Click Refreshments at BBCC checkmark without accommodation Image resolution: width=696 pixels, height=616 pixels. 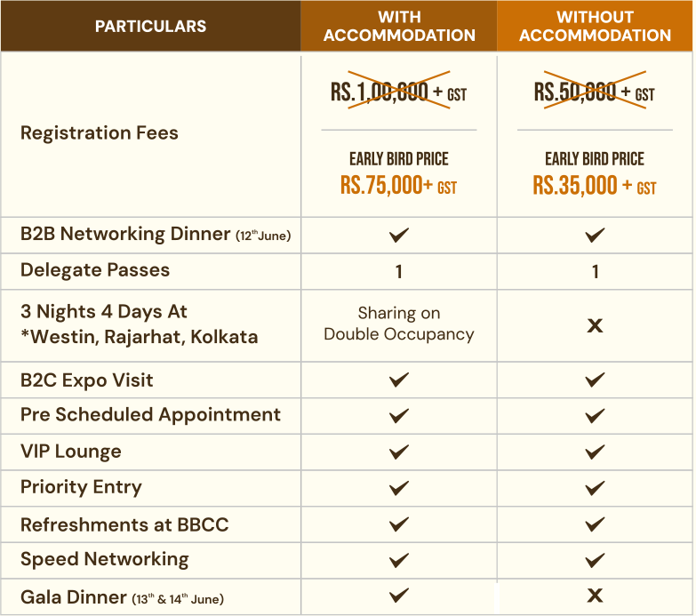(x=595, y=524)
